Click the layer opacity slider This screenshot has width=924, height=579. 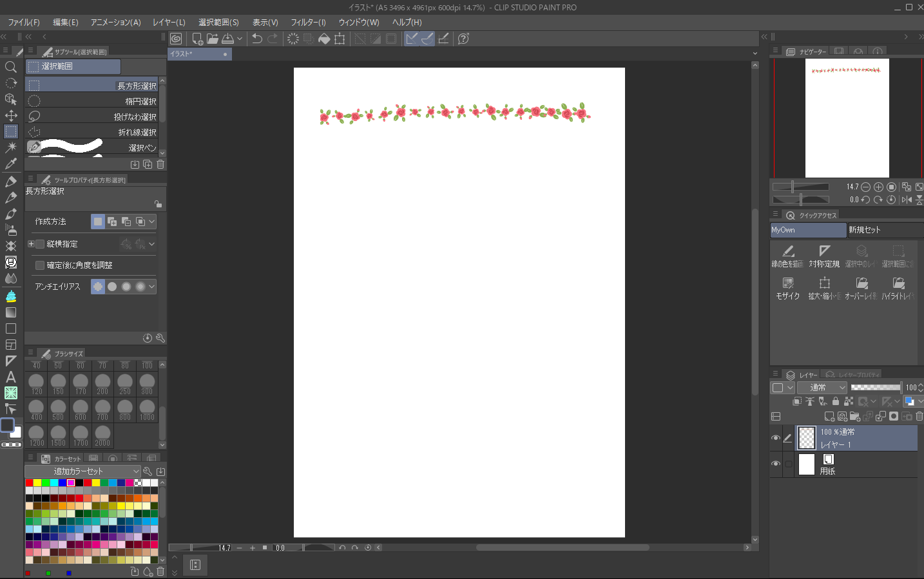point(875,387)
